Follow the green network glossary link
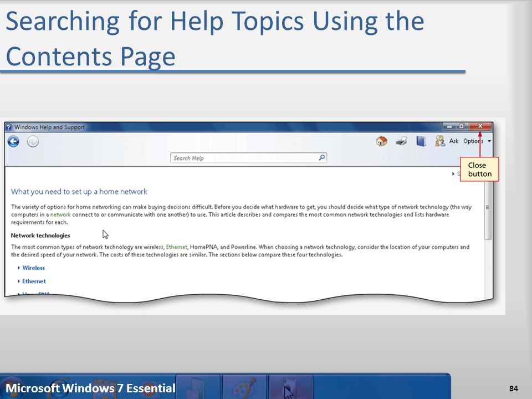Screen dimensions: 532x399 (x=60, y=215)
